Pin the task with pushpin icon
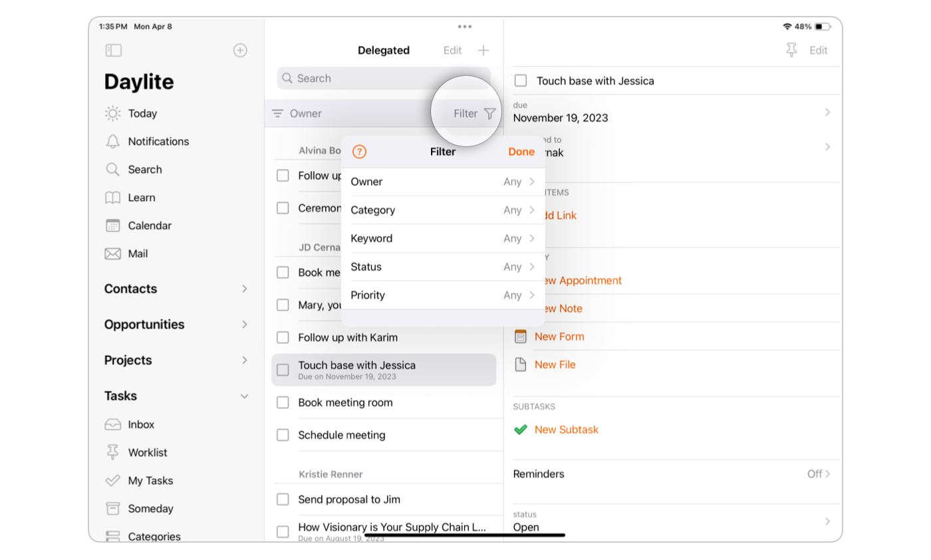The height and width of the screenshot is (560, 931). coord(791,51)
